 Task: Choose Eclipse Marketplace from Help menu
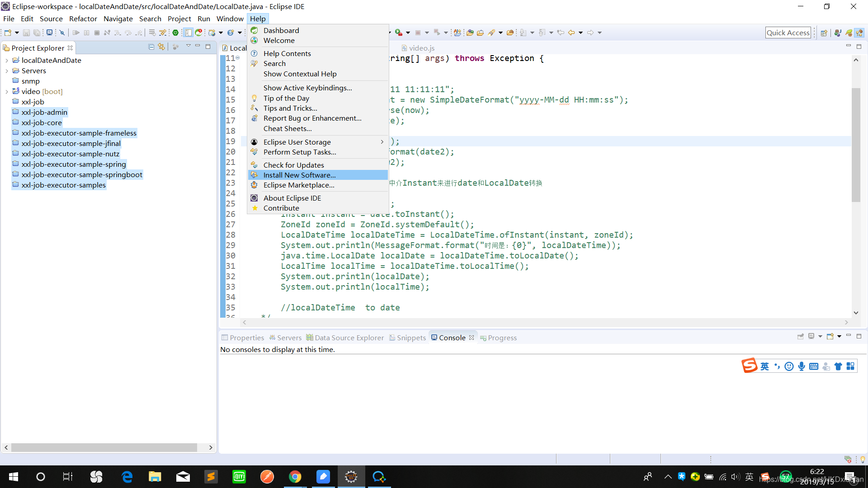(x=318, y=185)
